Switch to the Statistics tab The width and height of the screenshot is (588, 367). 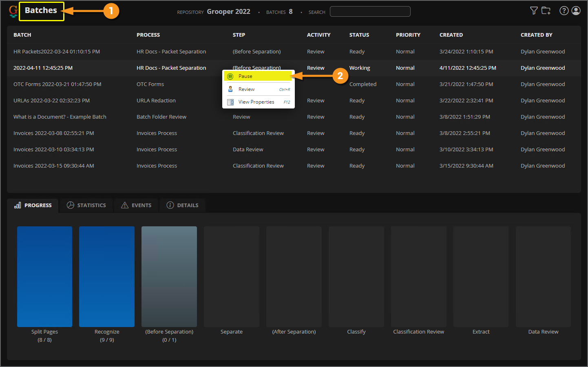86,205
